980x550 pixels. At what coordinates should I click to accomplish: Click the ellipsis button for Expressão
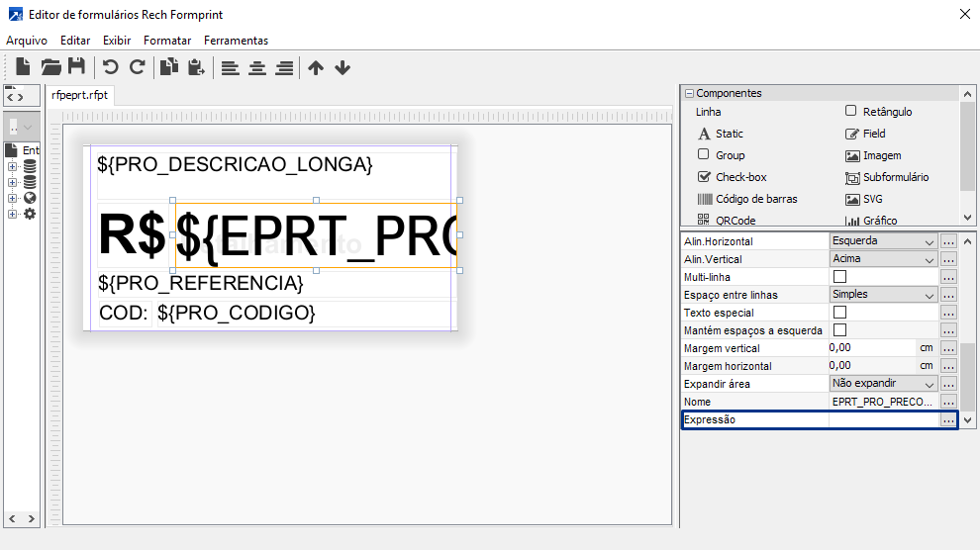point(947,419)
